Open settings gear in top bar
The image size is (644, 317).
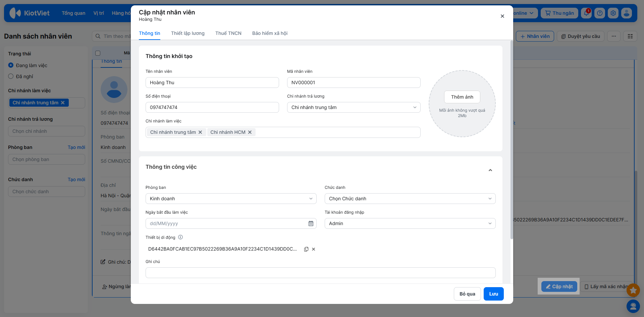click(613, 13)
